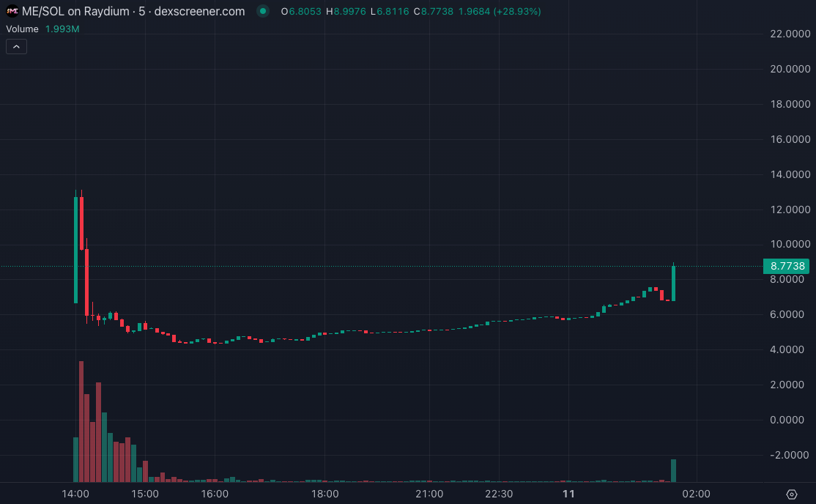Click the latest green volume bar
The height and width of the screenshot is (504, 816).
[673, 471]
